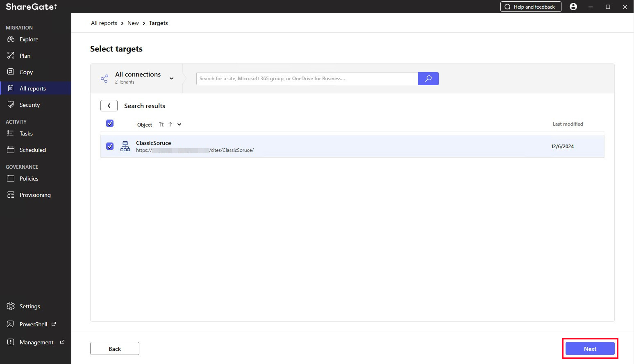This screenshot has width=634, height=364.
Task: Toggle the select-all checkbox in header
Action: 110,123
